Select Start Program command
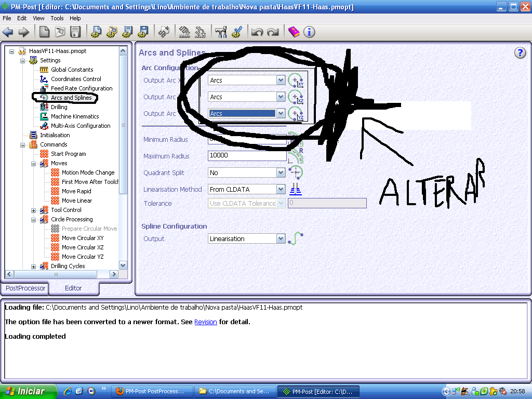The width and height of the screenshot is (532, 399). point(68,154)
